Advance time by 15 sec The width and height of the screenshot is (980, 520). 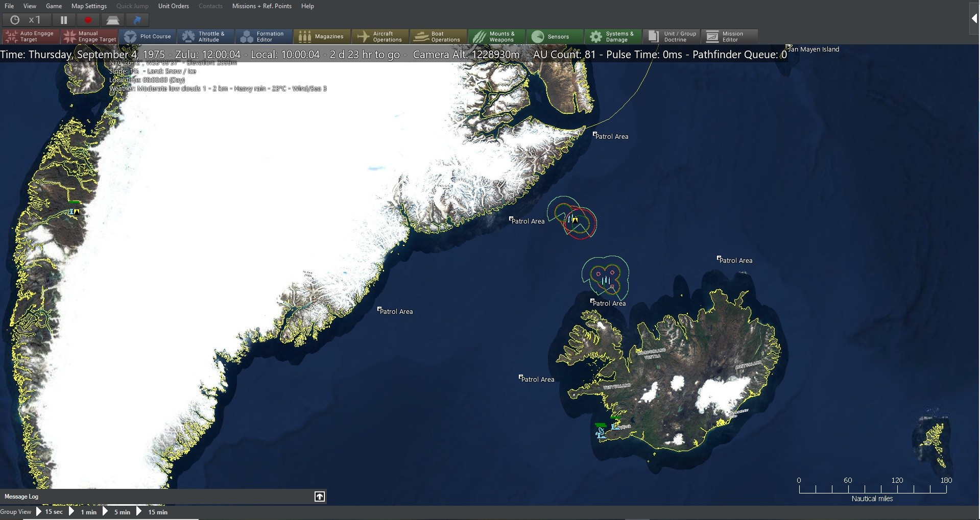[53, 512]
